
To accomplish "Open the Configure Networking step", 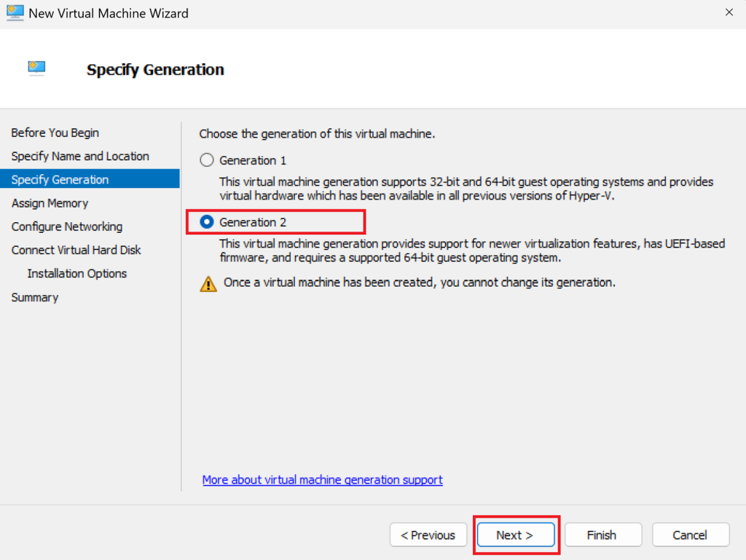I will (67, 226).
